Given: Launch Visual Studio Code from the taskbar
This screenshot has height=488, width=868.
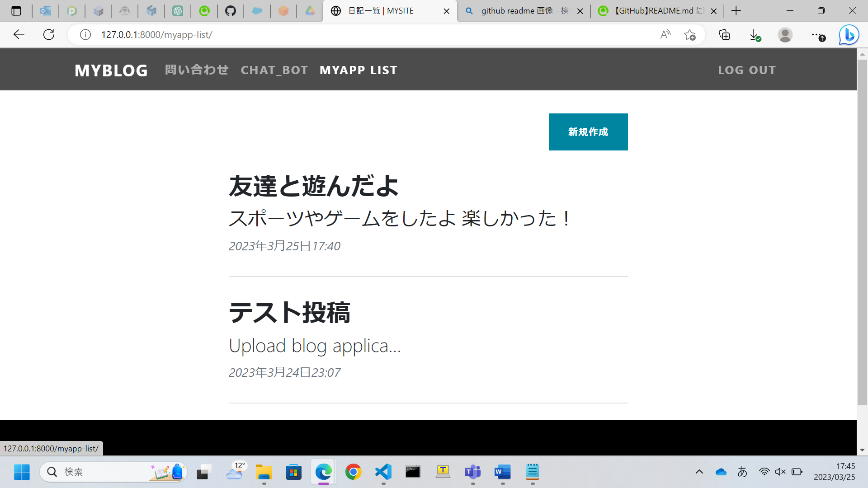Looking at the screenshot, I should 383,472.
